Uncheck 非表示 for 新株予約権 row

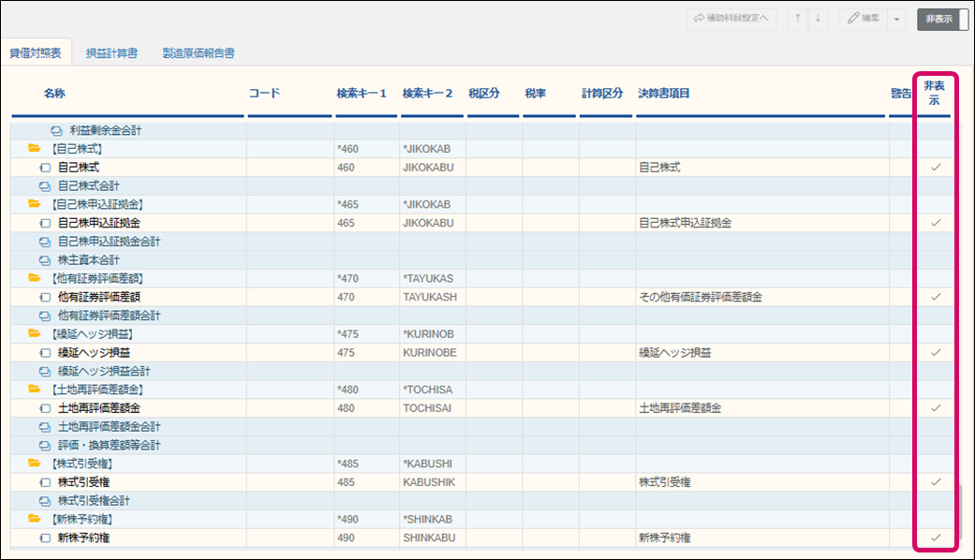click(x=935, y=538)
